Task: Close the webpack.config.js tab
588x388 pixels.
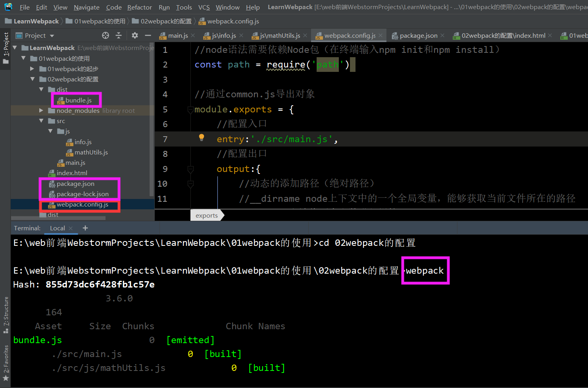Action: tap(381, 36)
